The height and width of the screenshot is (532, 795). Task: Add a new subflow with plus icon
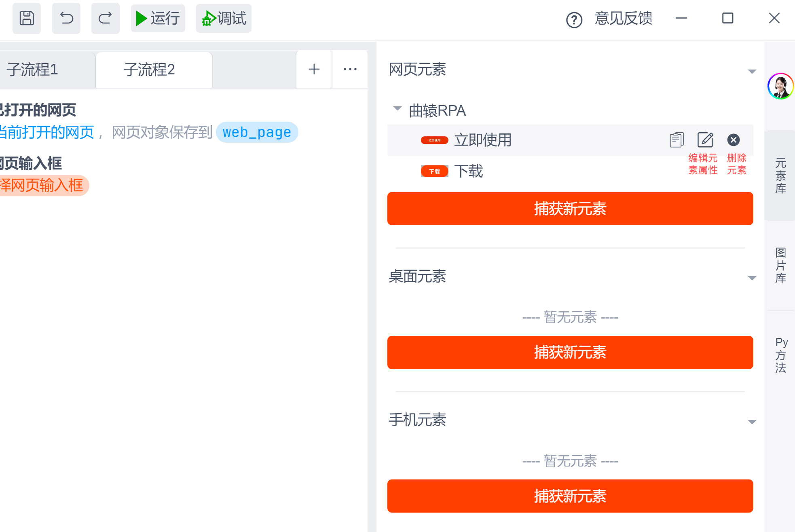314,69
